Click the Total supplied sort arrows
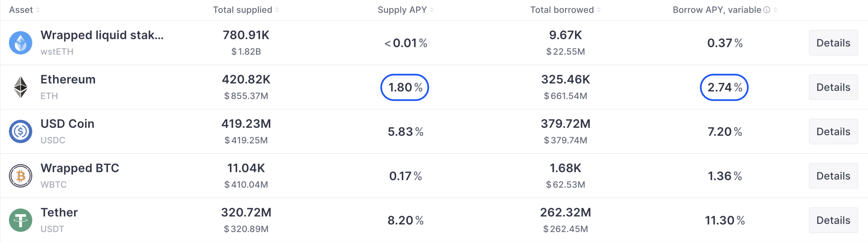 point(277,10)
